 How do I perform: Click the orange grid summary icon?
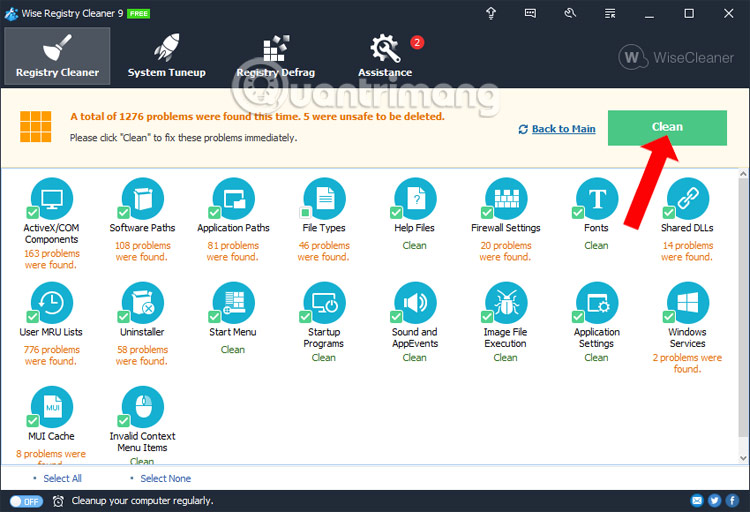pos(35,127)
